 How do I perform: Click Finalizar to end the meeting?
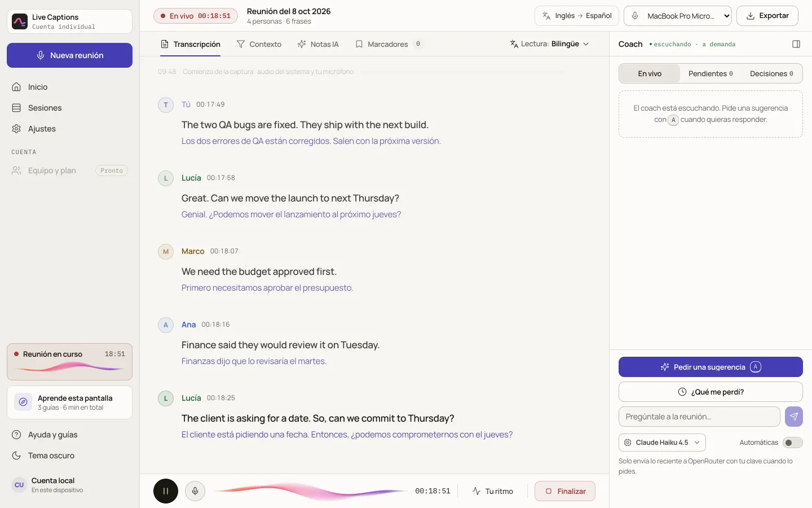click(565, 491)
